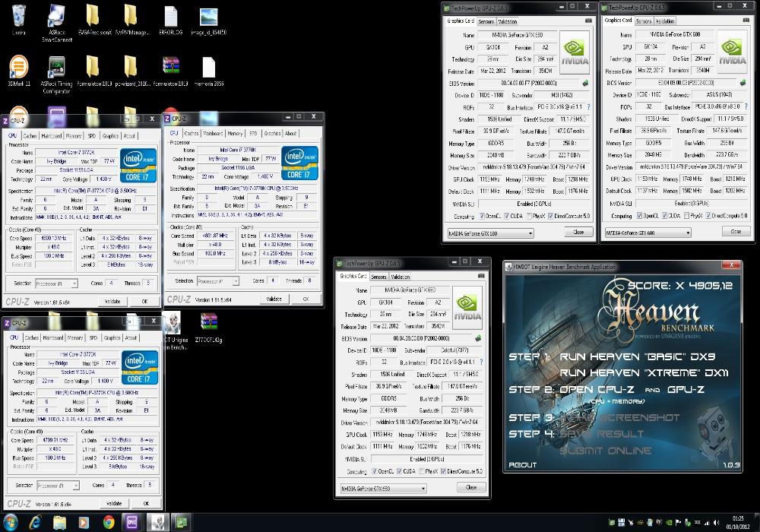Viewport: 760px width, 532px height.
Task: Open the GeForce GTX 680 dropdown in Galaxy GPU-Z
Action: tap(383, 489)
